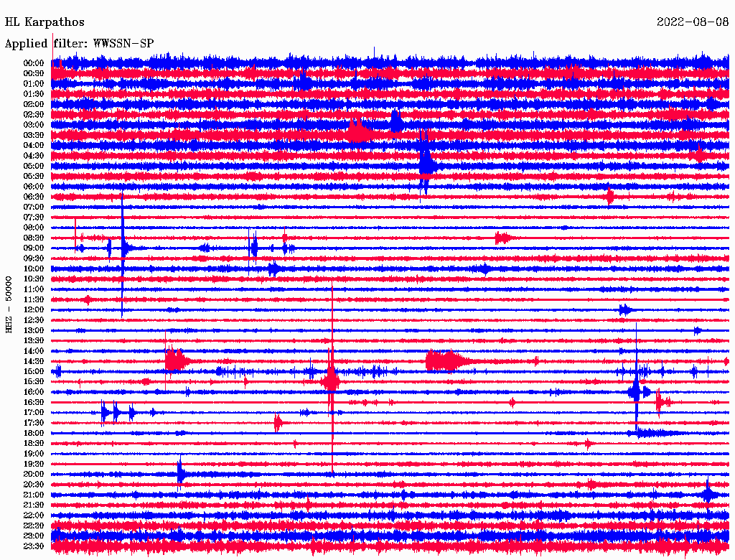The width and height of the screenshot is (735, 560).
Task: Click the '12:00' time label
Action: (x=34, y=310)
